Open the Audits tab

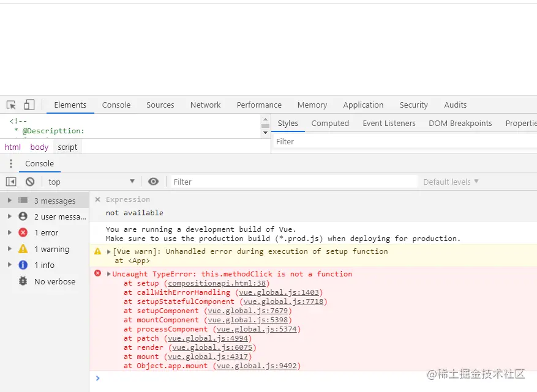click(456, 105)
